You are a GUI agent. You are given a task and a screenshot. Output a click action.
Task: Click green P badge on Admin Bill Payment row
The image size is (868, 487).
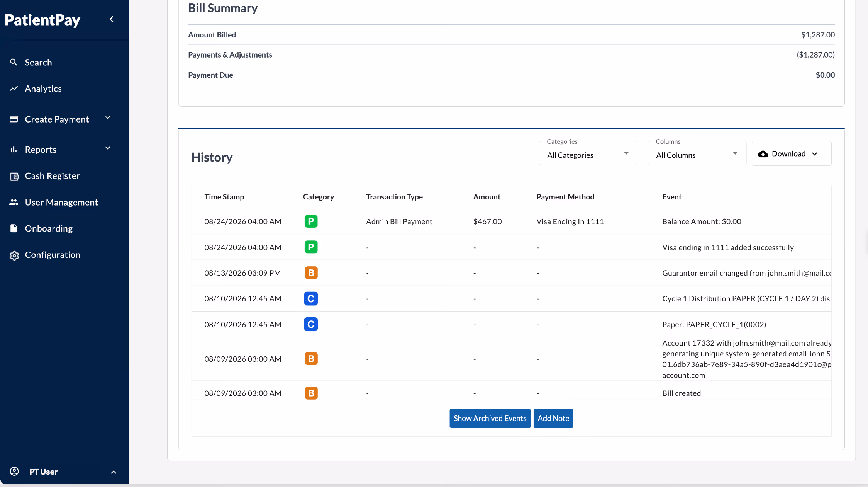(311, 221)
